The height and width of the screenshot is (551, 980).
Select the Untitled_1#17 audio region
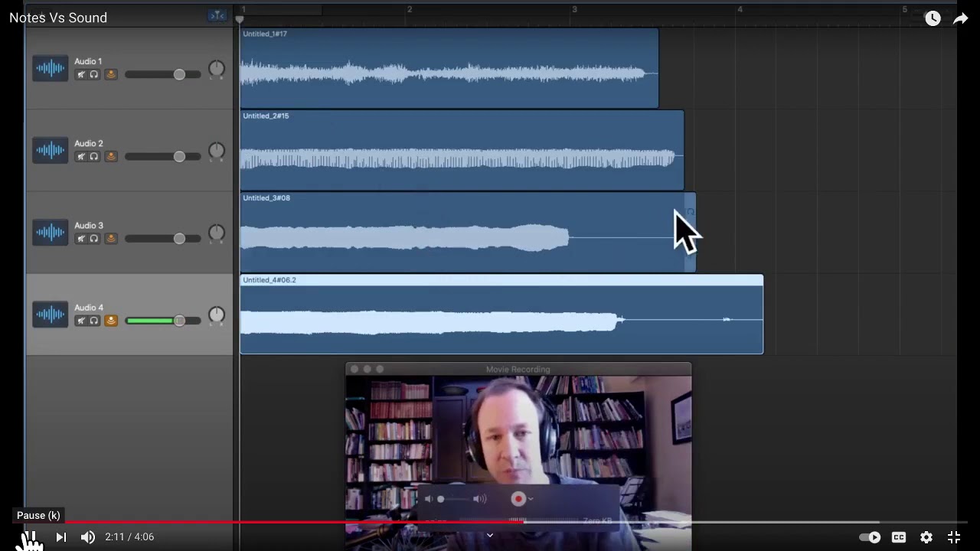(449, 68)
